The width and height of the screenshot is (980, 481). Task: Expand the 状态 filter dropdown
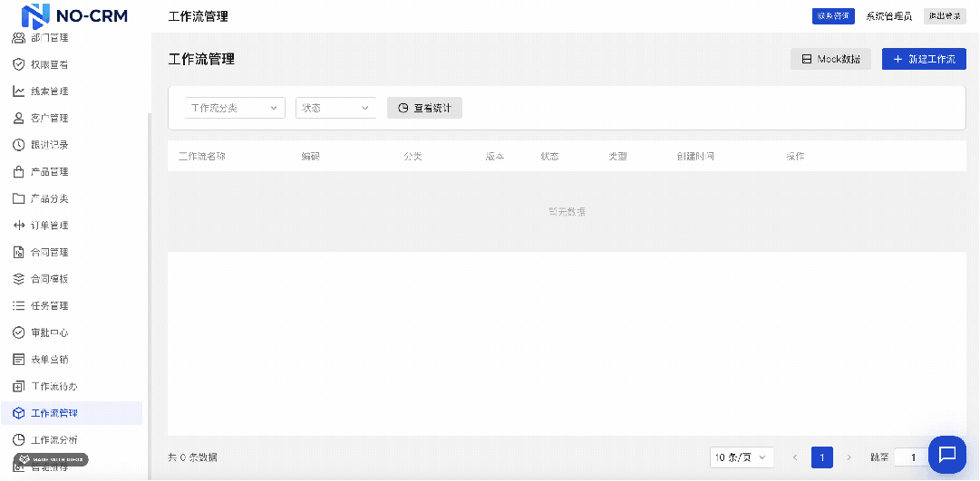[x=335, y=108]
